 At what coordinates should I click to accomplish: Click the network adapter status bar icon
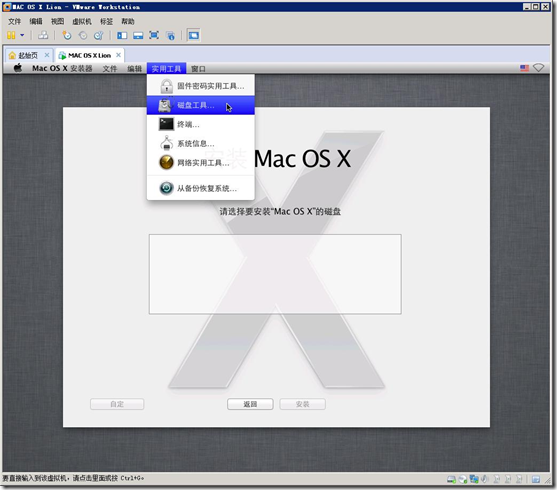pyautogui.click(x=474, y=479)
